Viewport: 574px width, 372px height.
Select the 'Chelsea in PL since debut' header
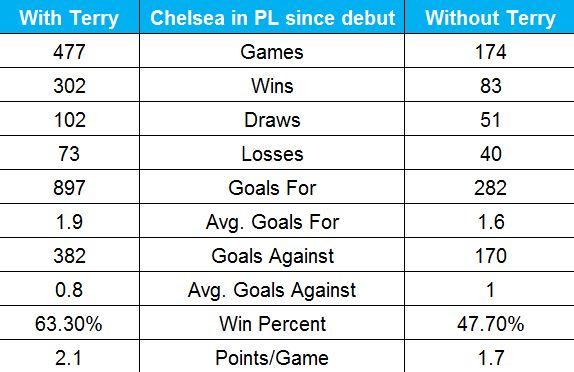[272, 18]
